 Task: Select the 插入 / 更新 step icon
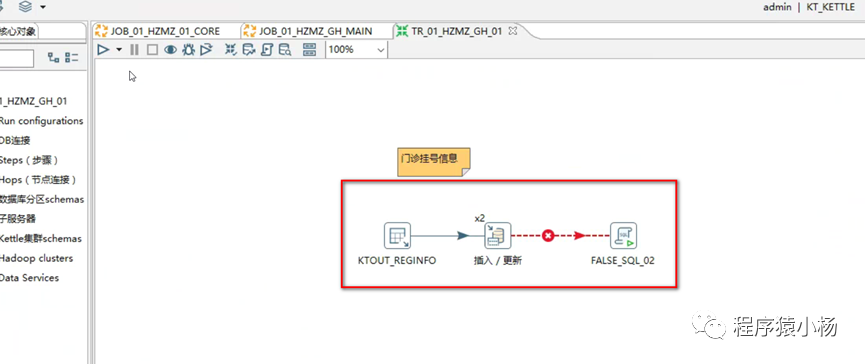click(498, 236)
